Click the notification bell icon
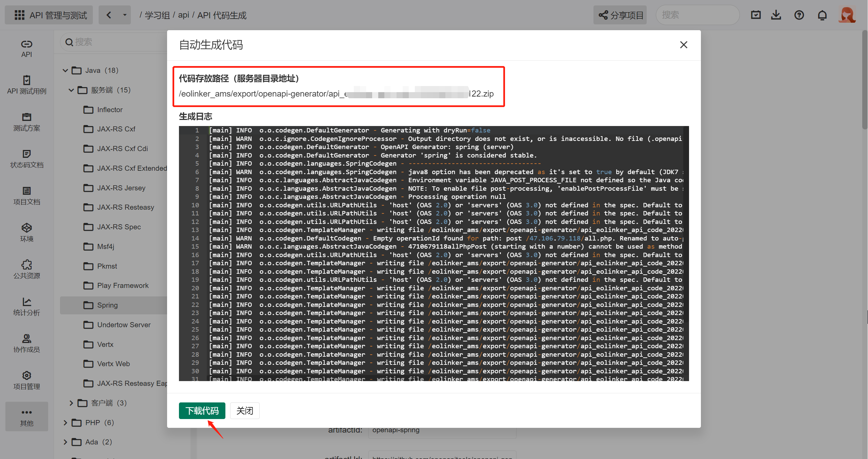 click(x=822, y=15)
